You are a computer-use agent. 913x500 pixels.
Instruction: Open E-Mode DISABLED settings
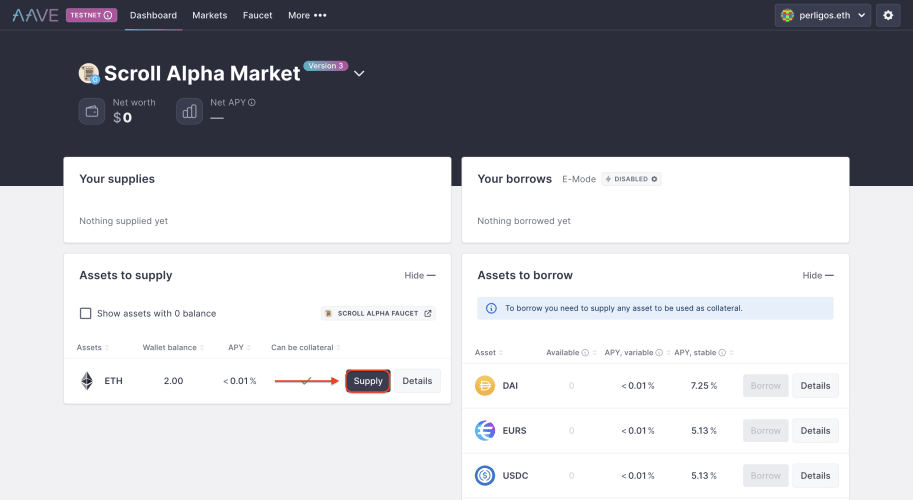(x=631, y=179)
